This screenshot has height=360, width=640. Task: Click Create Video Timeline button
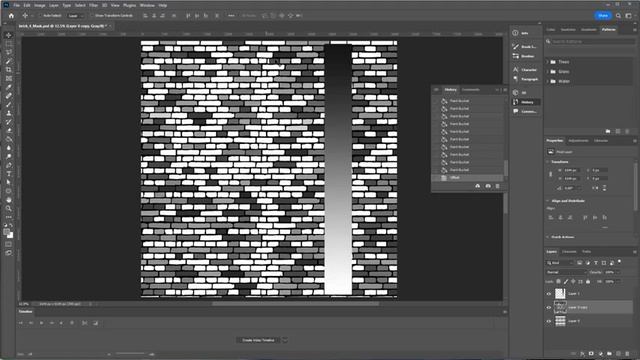[258, 340]
